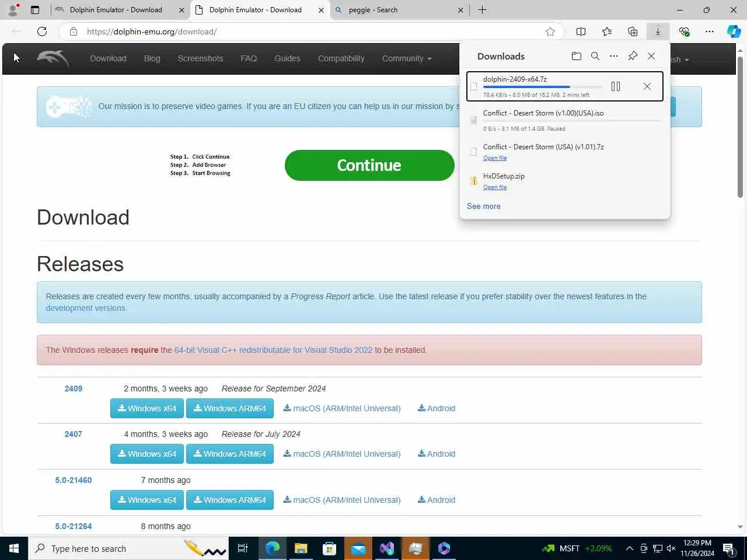This screenshot has width=747, height=560.
Task: Open split screen icon in toolbar
Action: click(581, 32)
